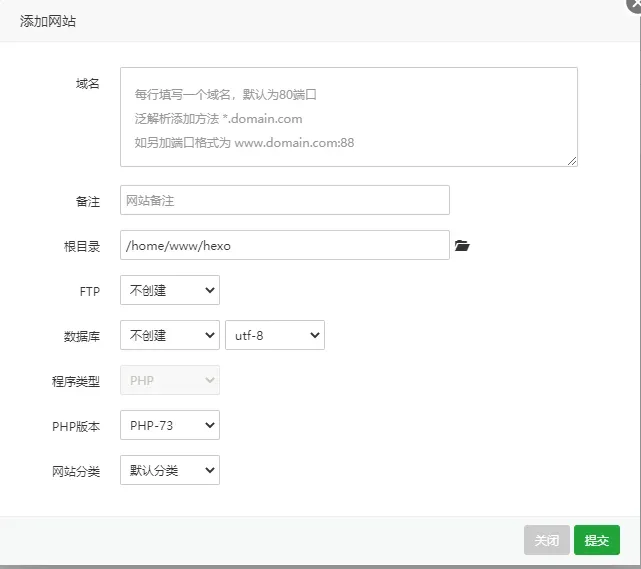Viewport: 641px width, 569px height.
Task: Click the 数据库 label
Action: [x=82, y=336]
